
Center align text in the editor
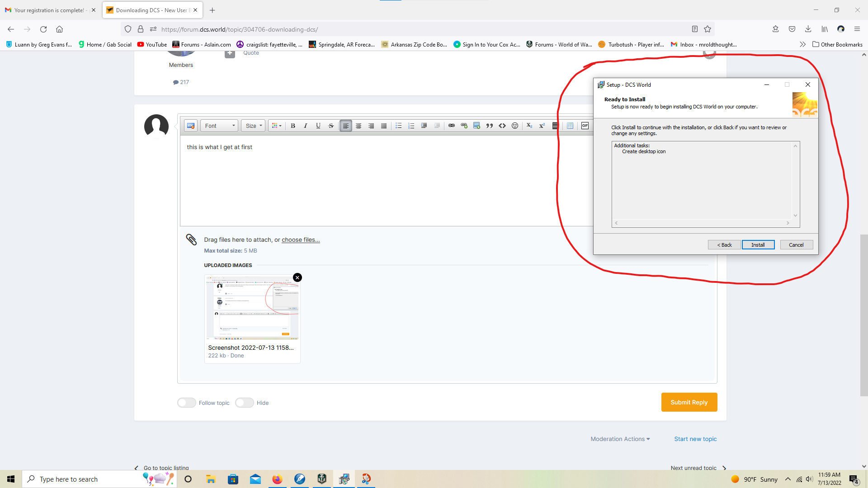coord(359,126)
